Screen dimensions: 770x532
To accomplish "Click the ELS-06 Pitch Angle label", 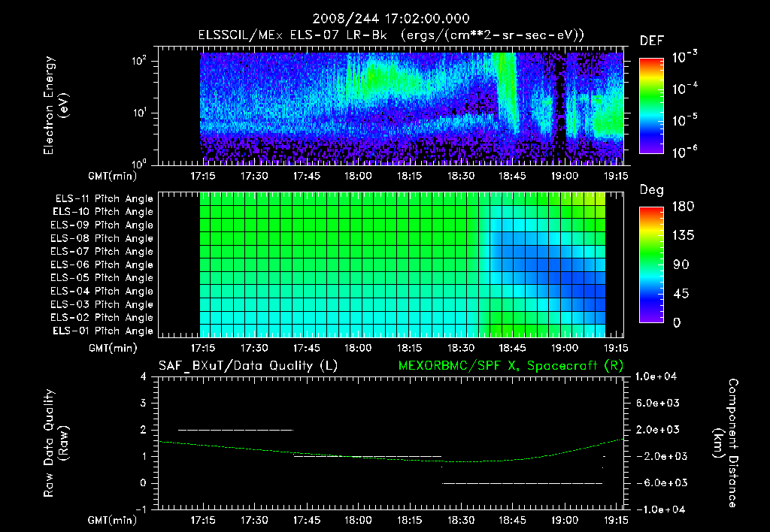I will click(x=102, y=265).
